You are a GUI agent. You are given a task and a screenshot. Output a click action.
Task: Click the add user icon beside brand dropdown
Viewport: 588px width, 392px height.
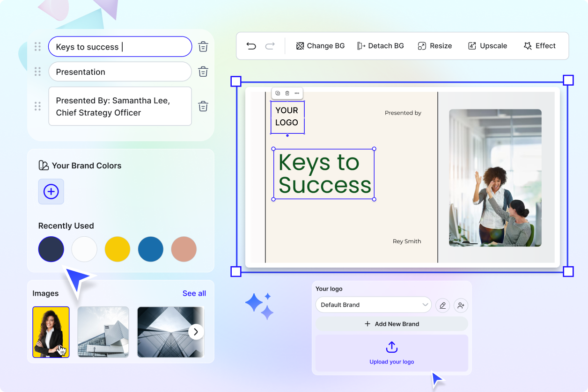pyautogui.click(x=461, y=305)
